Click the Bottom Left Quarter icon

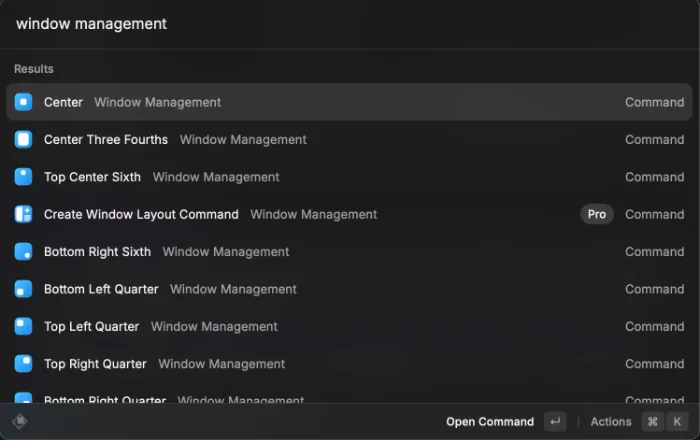tap(24, 289)
